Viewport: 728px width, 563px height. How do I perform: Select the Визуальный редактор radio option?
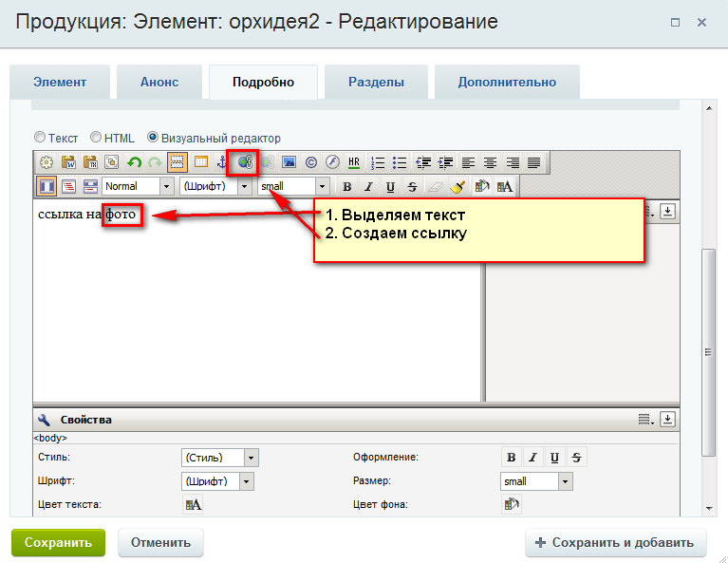tap(153, 138)
